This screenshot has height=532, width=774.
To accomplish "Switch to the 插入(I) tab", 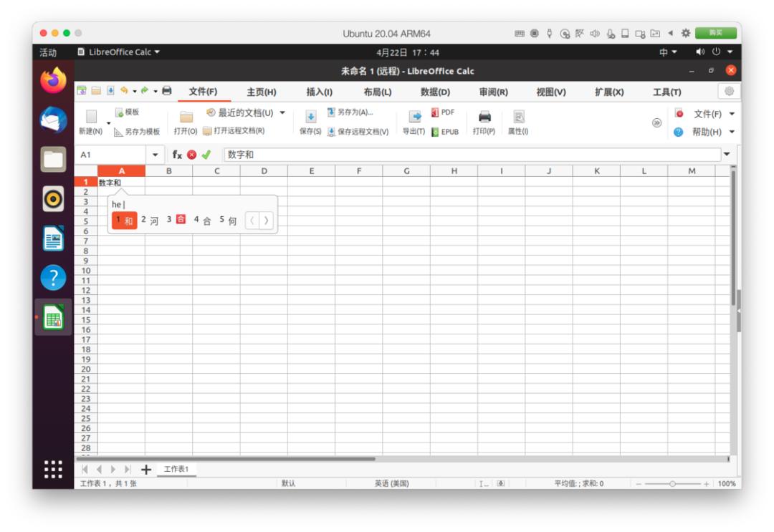I will 320,92.
